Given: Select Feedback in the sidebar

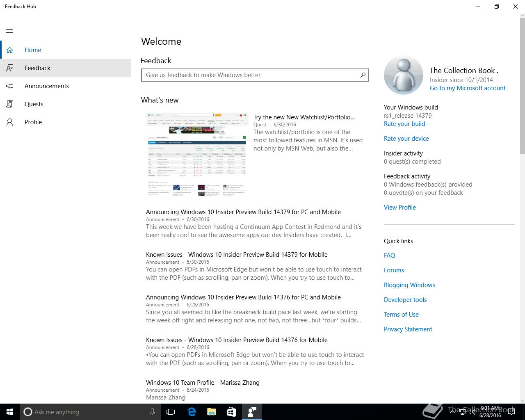Looking at the screenshot, I should [x=66, y=68].
